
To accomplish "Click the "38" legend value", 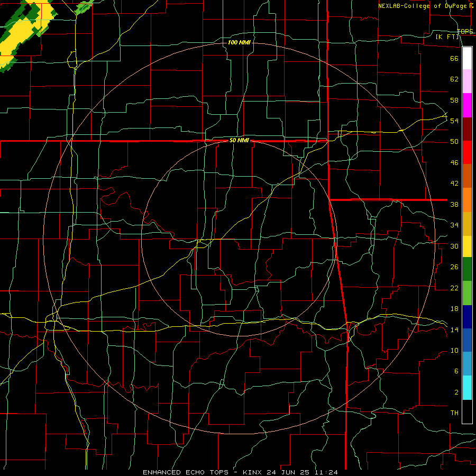I will pyautogui.click(x=454, y=204).
